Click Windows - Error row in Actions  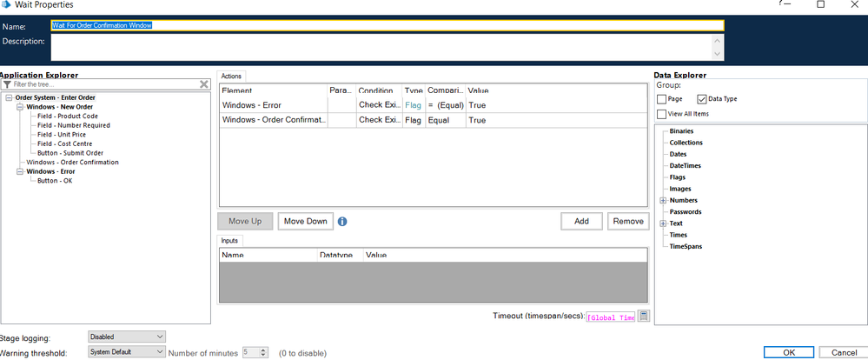[x=433, y=105]
